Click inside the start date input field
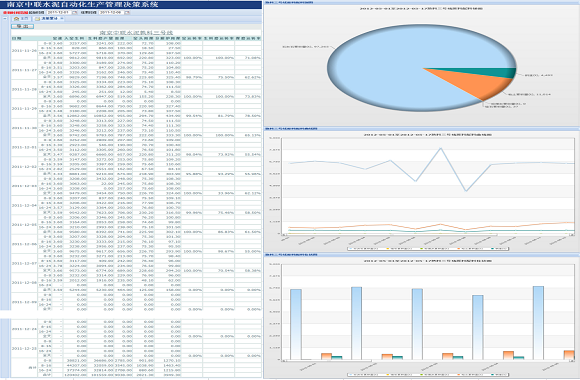Viewport: 580px width, 380px height. pyautogui.click(x=59, y=13)
